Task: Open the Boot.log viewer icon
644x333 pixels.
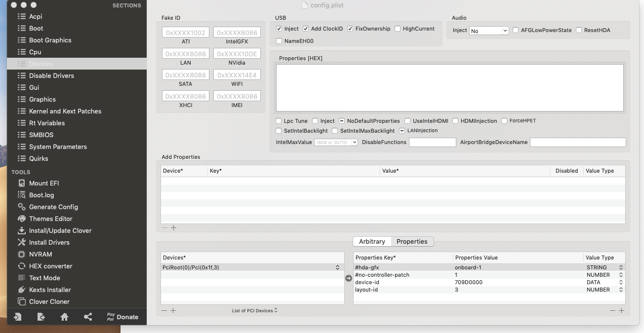Action: click(x=21, y=195)
